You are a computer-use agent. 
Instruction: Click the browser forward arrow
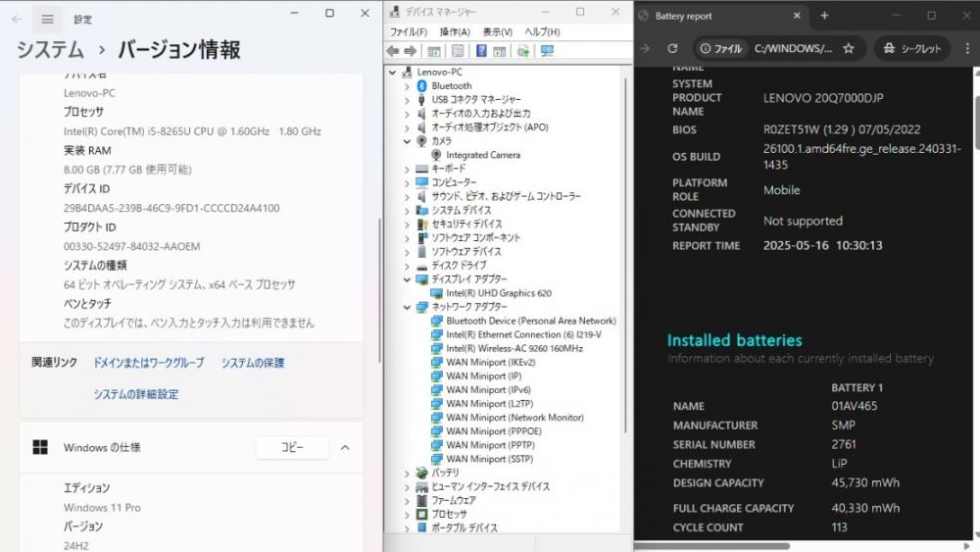[x=645, y=48]
